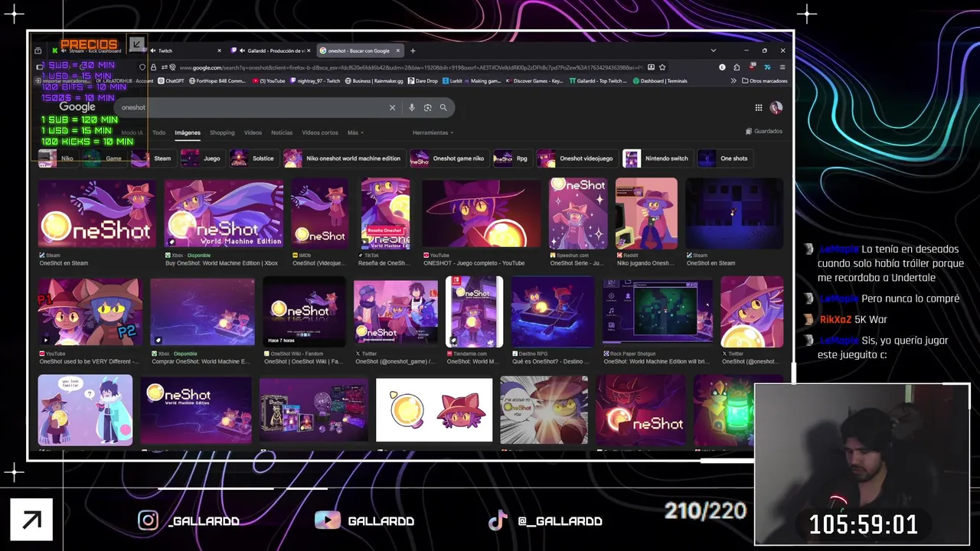Switch to the Twitch browser tab
Image resolution: width=980 pixels, height=551 pixels.
coord(185,51)
